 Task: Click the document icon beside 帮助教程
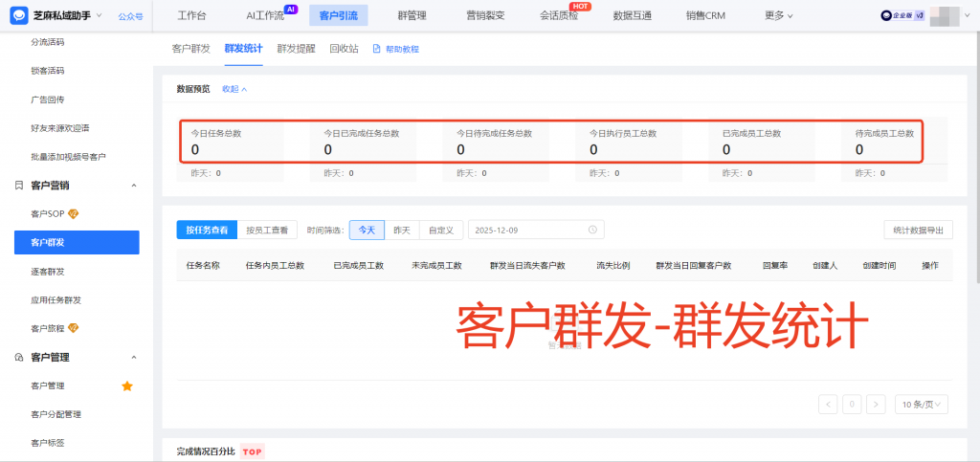[376, 49]
